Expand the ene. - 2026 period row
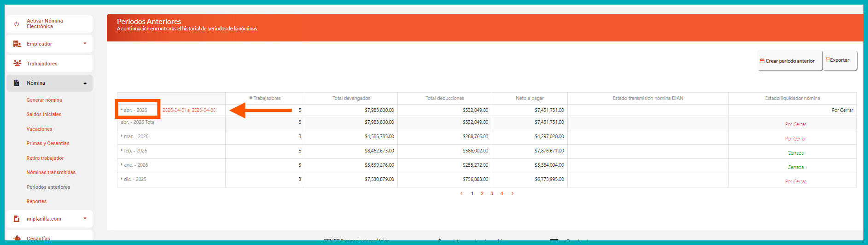 pyautogui.click(x=122, y=165)
